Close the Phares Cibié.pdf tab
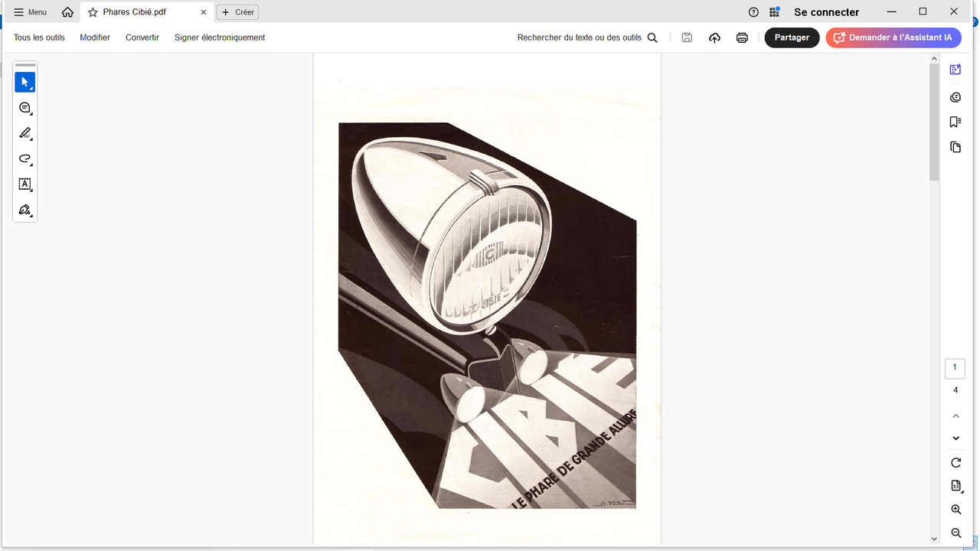This screenshot has height=551, width=980. click(204, 12)
